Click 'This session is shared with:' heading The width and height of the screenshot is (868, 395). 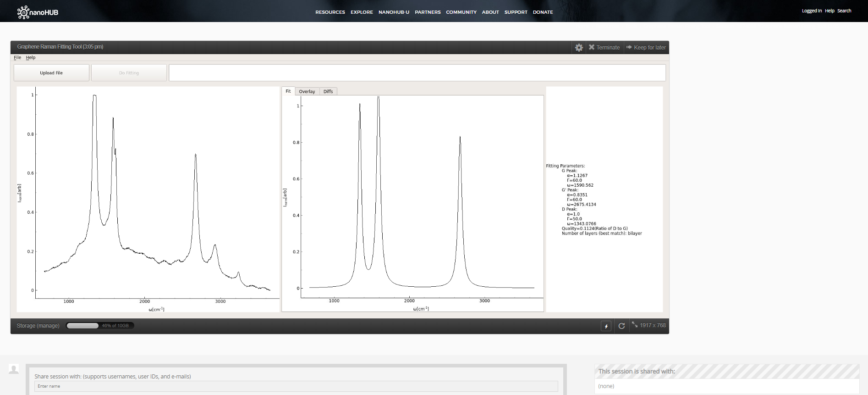tap(637, 372)
